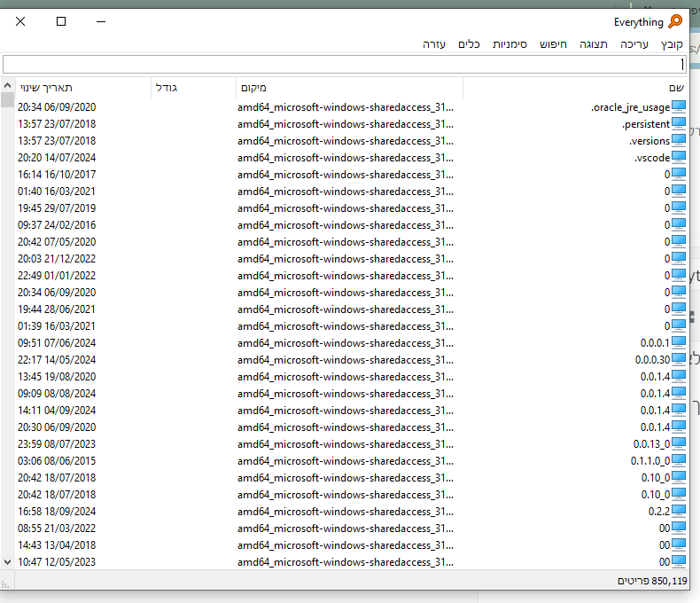Click the date 22:17 14/05/2024
Screen dimensions: 700x603
[57, 360]
